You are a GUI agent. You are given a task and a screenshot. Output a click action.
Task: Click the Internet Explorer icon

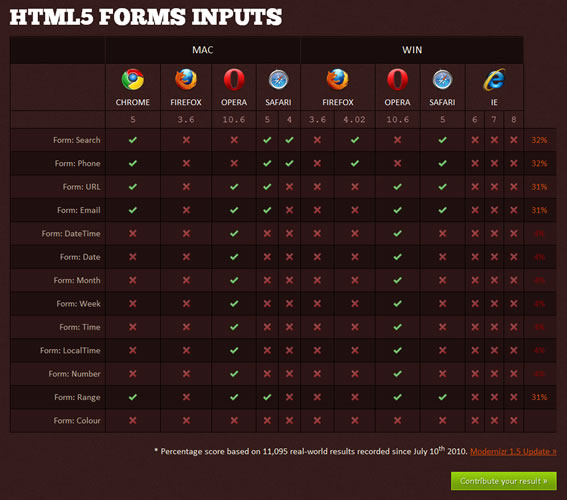(x=494, y=80)
